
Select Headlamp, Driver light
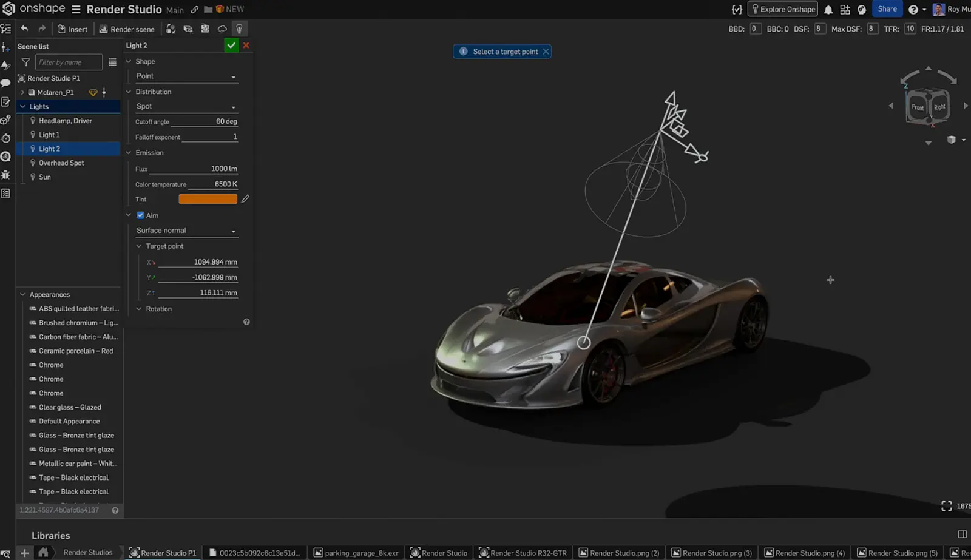point(65,121)
